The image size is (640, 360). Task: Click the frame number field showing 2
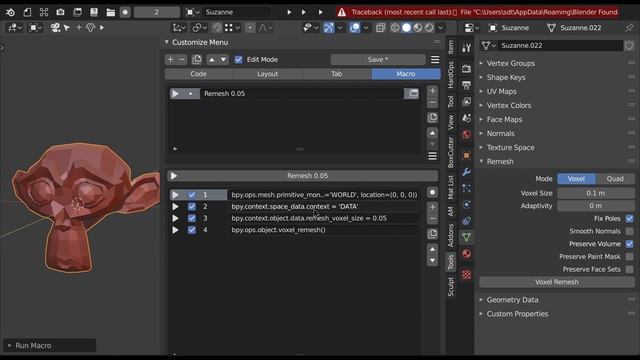[x=157, y=12]
